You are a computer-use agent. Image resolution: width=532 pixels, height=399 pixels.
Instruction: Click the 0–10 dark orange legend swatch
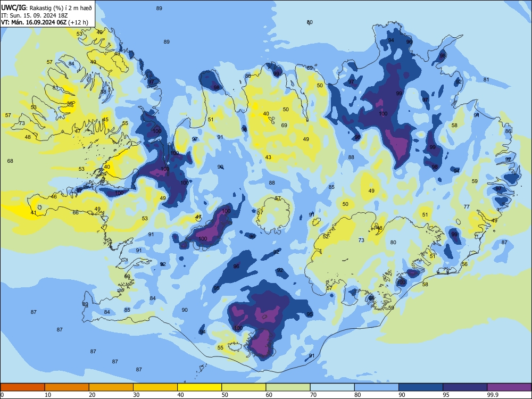pyautogui.click(x=22, y=387)
